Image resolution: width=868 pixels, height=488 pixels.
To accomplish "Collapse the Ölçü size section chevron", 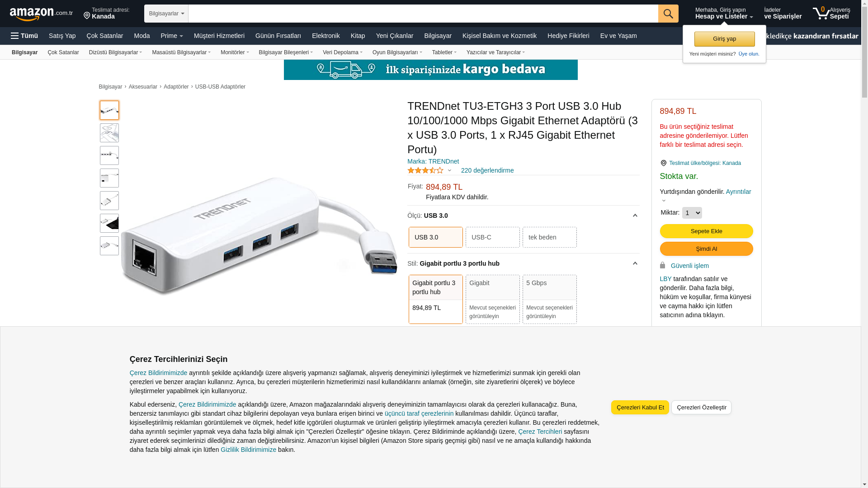I will click(635, 216).
